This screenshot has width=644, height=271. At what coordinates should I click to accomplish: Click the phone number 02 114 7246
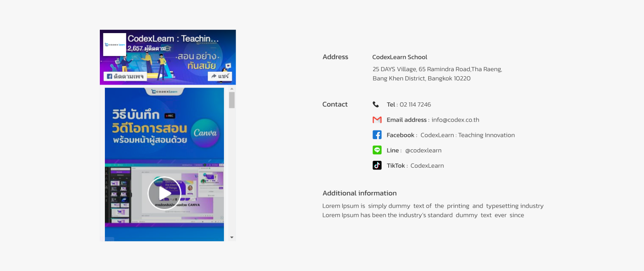pos(415,105)
